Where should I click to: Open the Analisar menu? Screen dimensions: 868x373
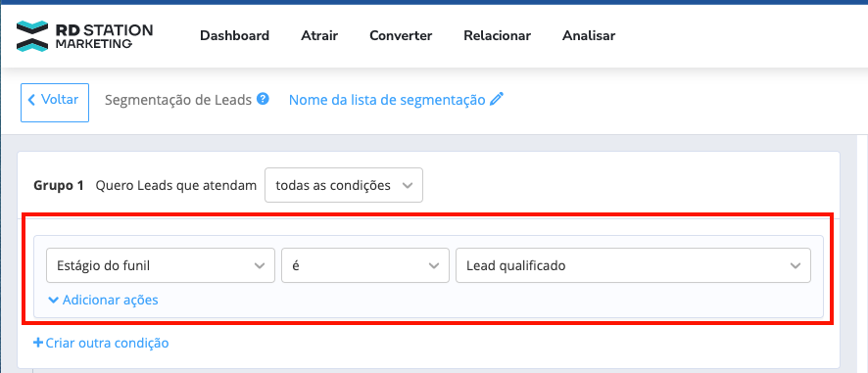[x=589, y=36]
